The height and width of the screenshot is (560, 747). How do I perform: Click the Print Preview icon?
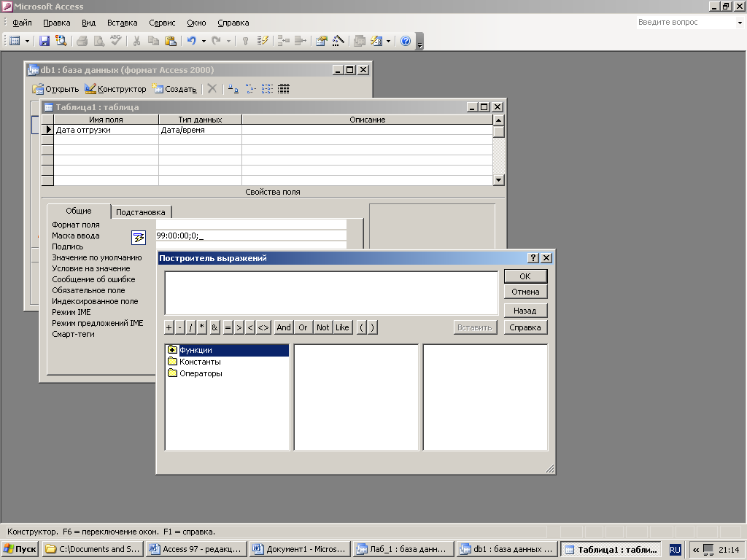coord(98,41)
